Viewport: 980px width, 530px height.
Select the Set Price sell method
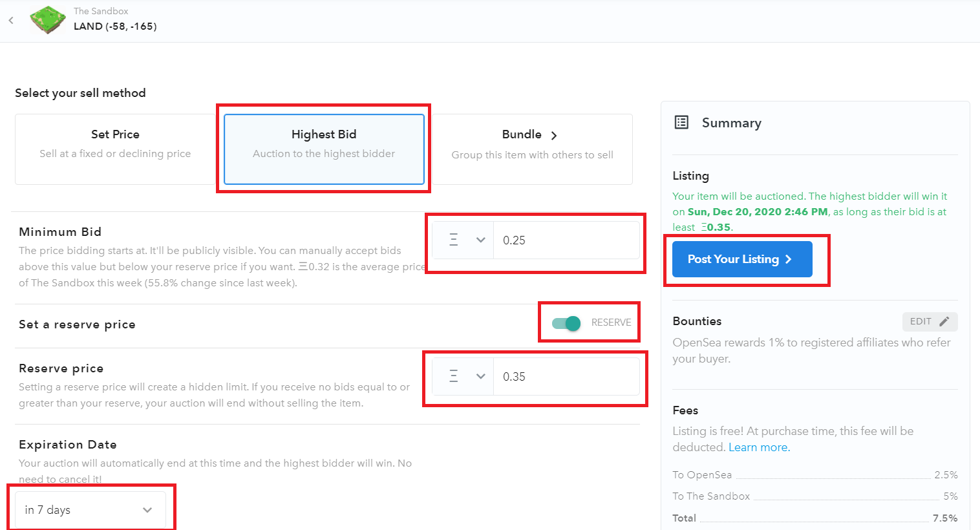pyautogui.click(x=115, y=149)
